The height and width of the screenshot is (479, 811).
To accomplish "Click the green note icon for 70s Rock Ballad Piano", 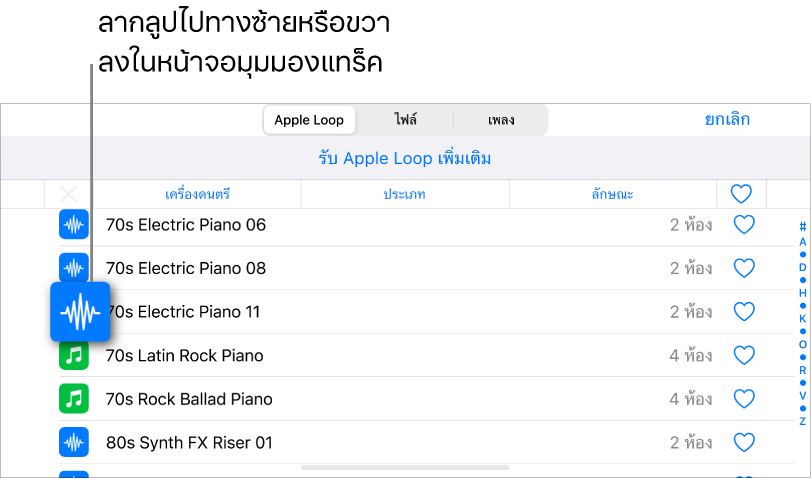I will [x=73, y=399].
